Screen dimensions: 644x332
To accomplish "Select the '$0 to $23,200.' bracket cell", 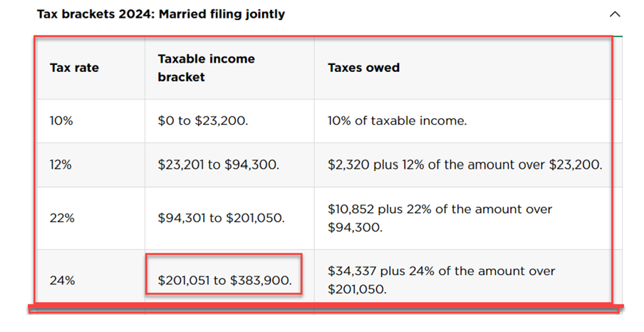I will point(203,121).
